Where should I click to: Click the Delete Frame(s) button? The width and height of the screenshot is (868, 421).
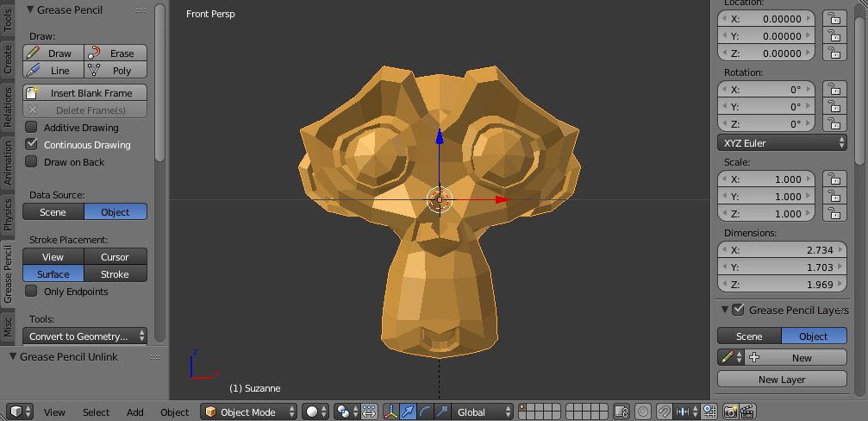(x=84, y=110)
